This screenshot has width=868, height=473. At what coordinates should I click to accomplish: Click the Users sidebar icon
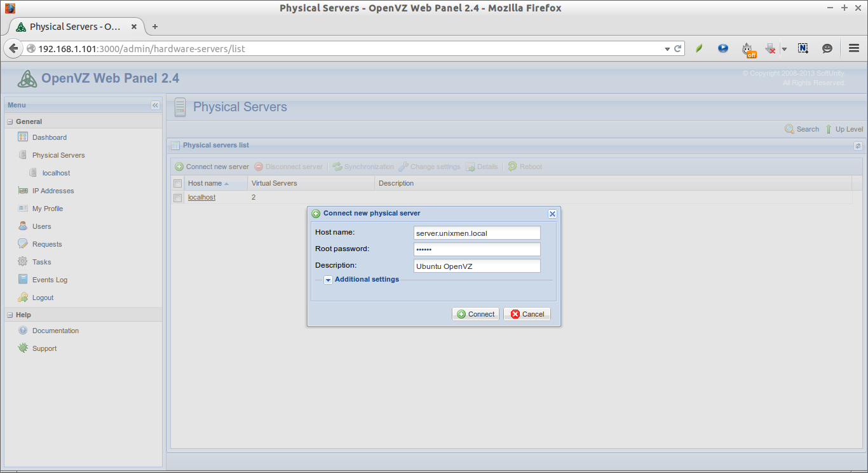coord(23,226)
